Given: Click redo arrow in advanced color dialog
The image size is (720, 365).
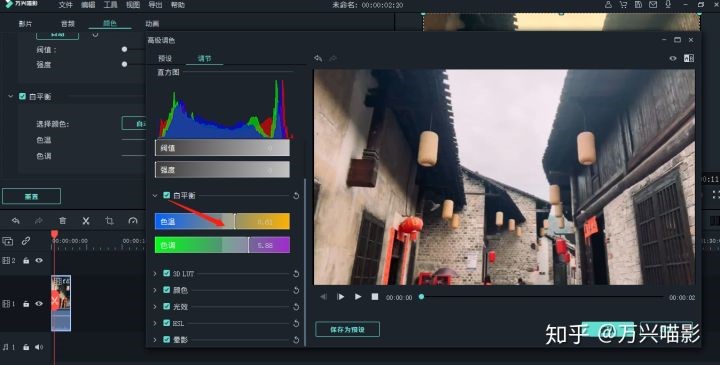Looking at the screenshot, I should [x=333, y=58].
